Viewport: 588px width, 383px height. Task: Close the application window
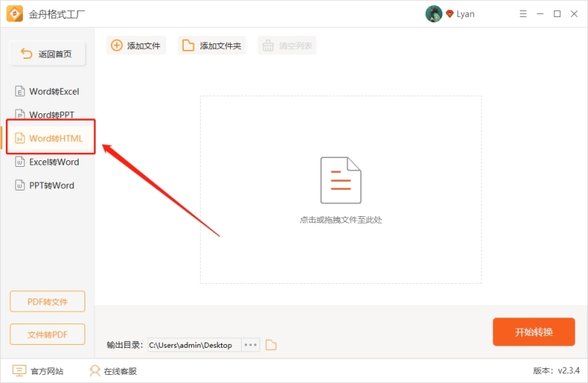pyautogui.click(x=574, y=14)
